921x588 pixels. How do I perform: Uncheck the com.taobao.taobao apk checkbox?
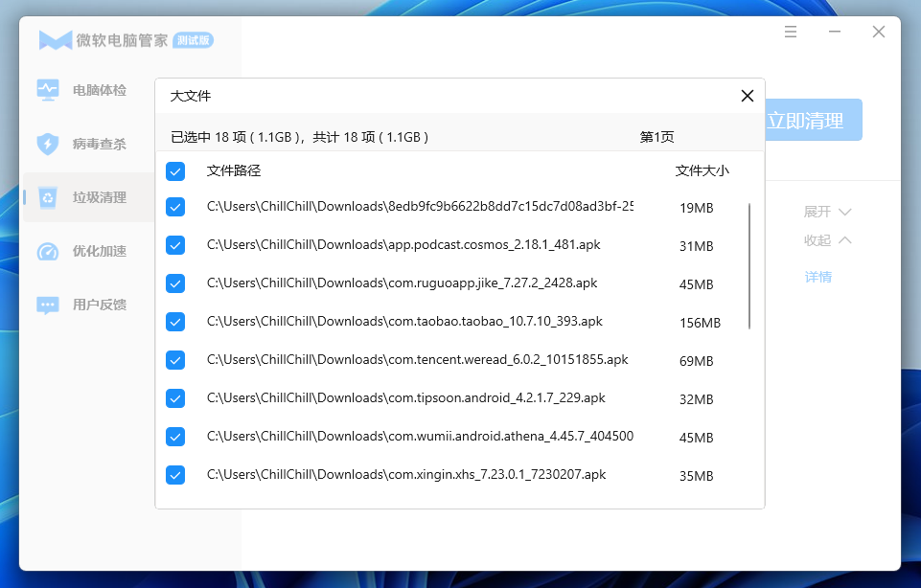[175, 322]
